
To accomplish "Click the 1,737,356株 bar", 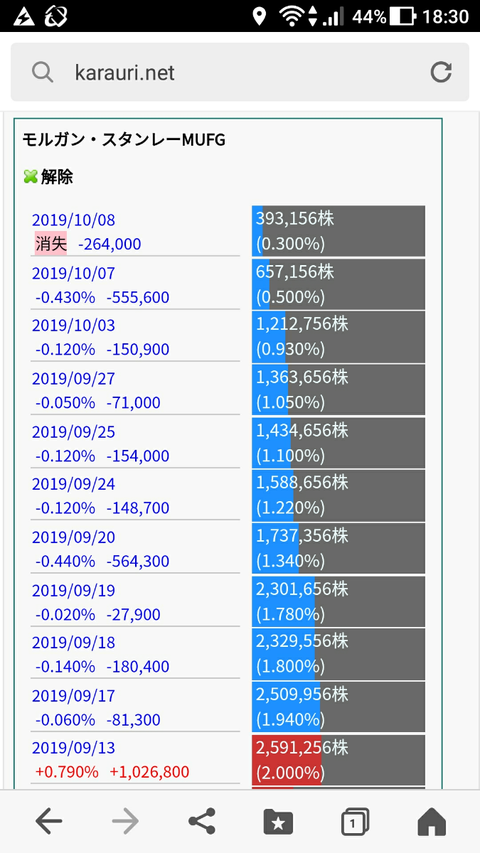I will (x=338, y=548).
